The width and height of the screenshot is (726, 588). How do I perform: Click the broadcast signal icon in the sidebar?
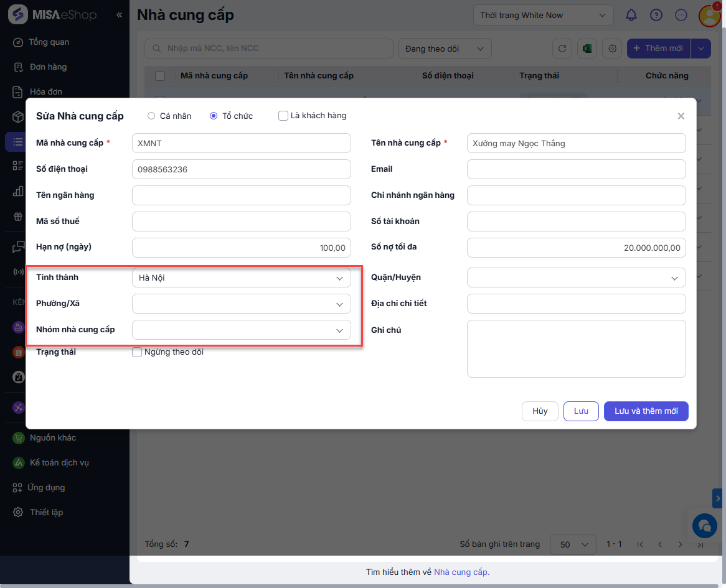[x=18, y=271]
